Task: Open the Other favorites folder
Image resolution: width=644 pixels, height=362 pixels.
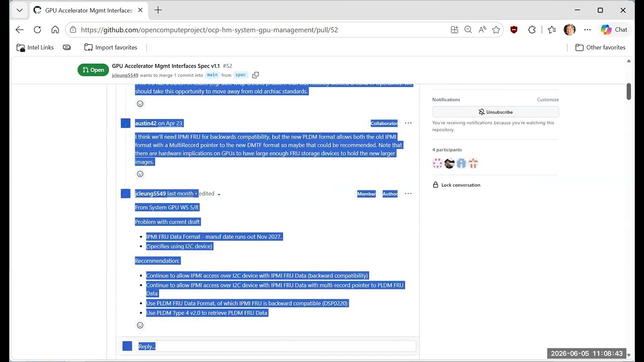Action: click(x=600, y=47)
